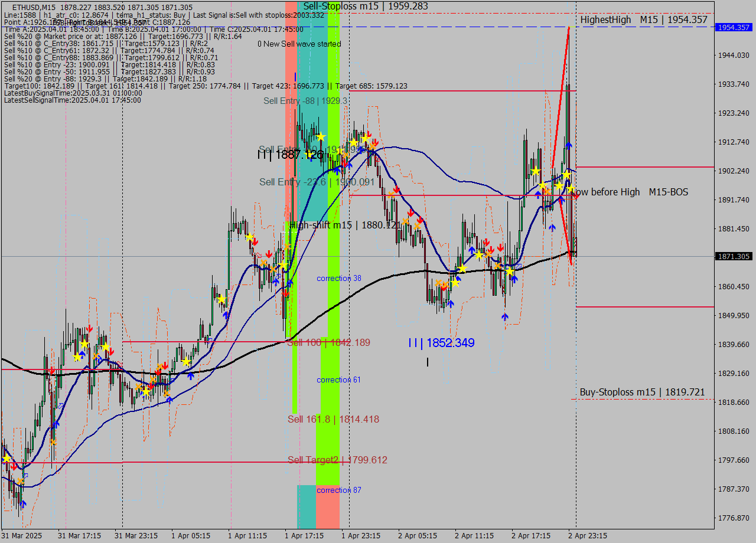
Task: Select the yellow star under the Sell Entry -88 label
Action: pyautogui.click(x=321, y=136)
